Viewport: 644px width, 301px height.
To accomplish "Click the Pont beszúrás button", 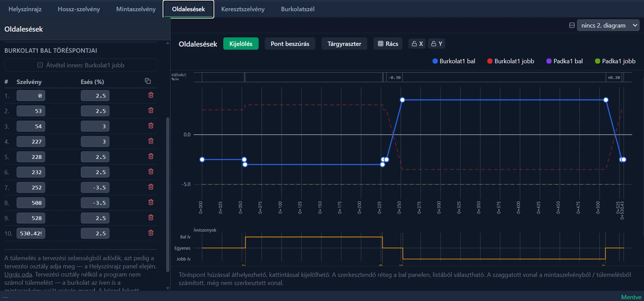I will pyautogui.click(x=290, y=44).
